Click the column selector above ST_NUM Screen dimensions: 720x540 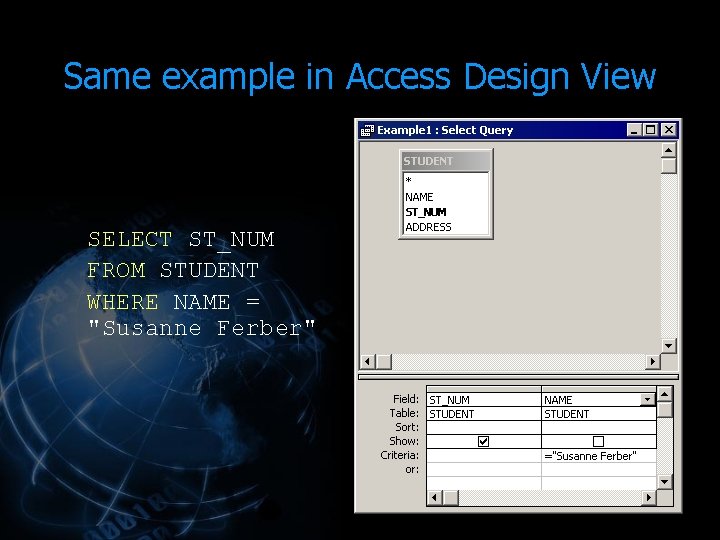tap(484, 389)
